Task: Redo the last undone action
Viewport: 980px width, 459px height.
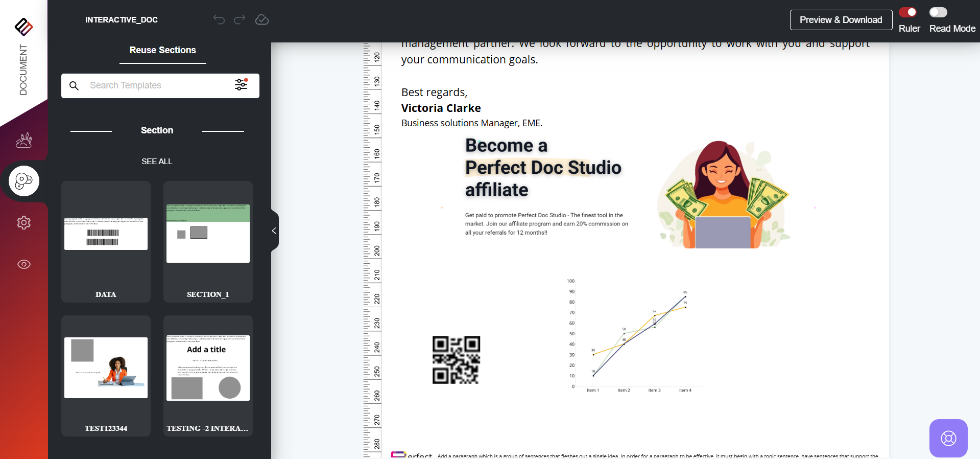Action: 240,20
